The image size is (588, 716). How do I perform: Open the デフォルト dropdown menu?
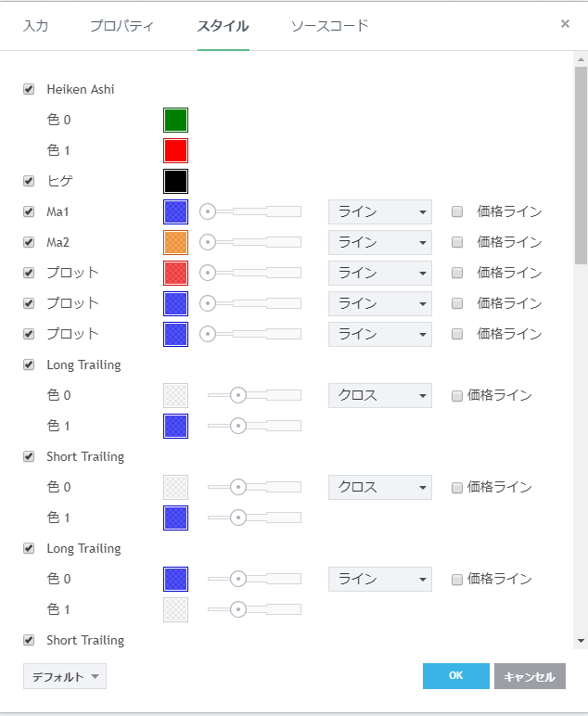point(65,676)
